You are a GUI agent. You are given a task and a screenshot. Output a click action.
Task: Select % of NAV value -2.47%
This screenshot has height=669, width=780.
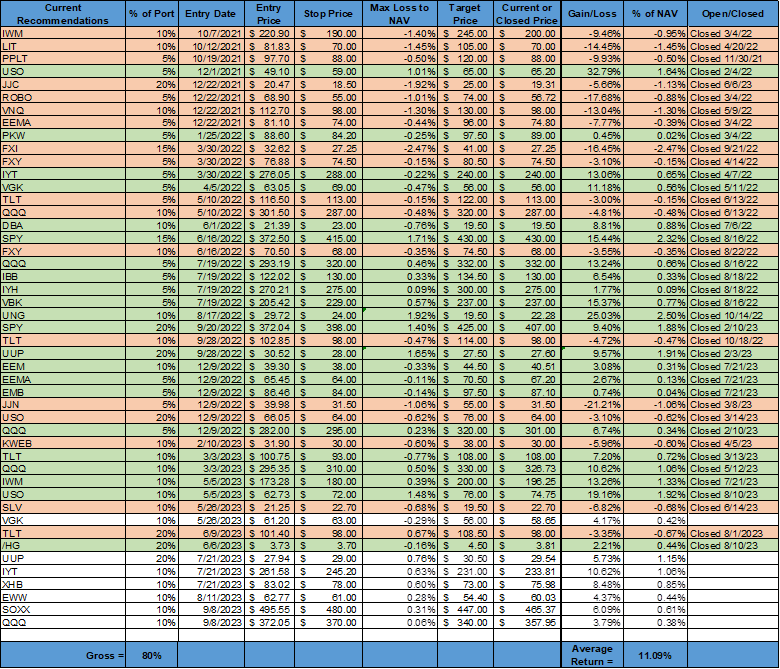pyautogui.click(x=655, y=149)
